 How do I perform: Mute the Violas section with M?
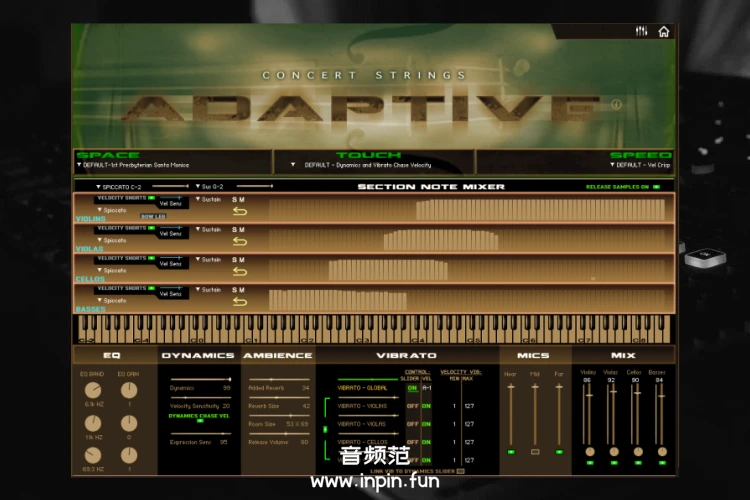[242, 230]
